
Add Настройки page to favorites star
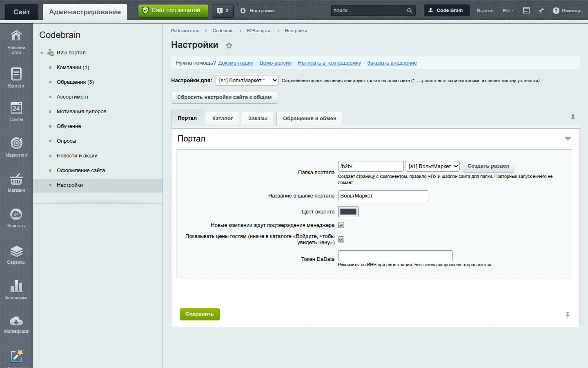[x=229, y=45]
